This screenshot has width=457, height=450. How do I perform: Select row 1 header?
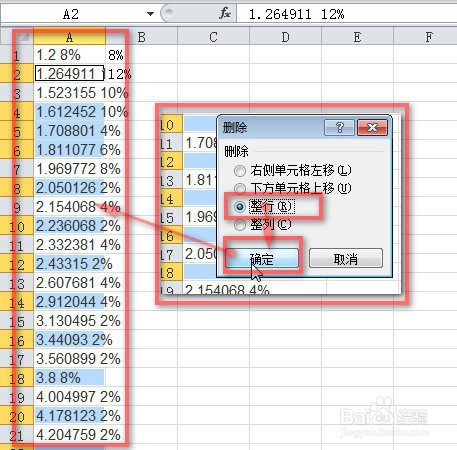[17, 55]
